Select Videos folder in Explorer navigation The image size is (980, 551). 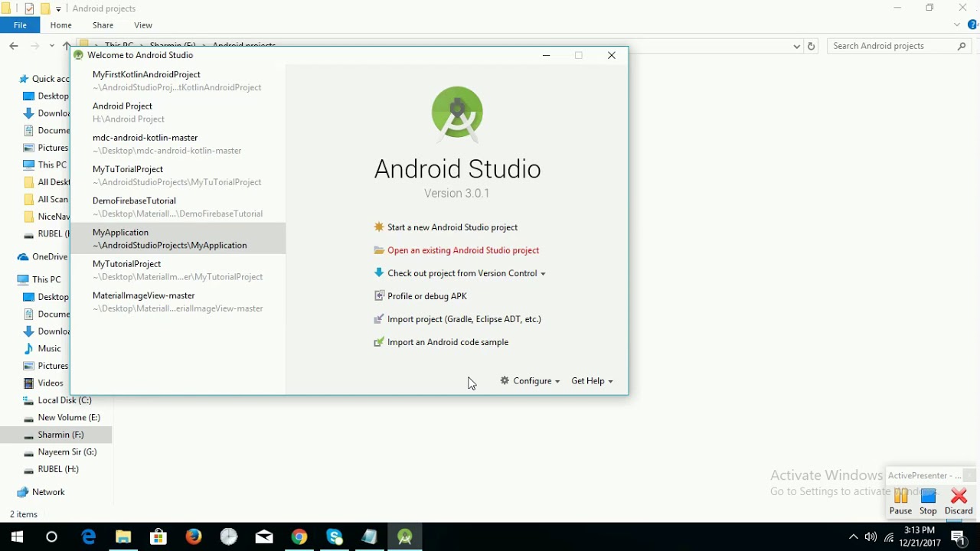(51, 383)
